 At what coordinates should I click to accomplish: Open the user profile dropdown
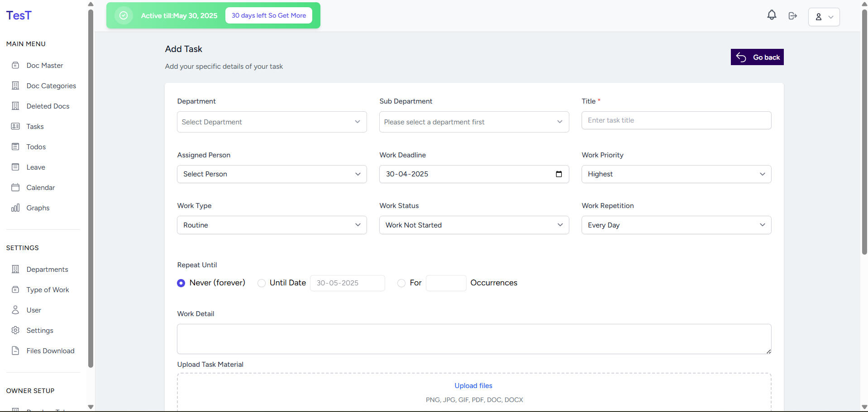(x=824, y=17)
